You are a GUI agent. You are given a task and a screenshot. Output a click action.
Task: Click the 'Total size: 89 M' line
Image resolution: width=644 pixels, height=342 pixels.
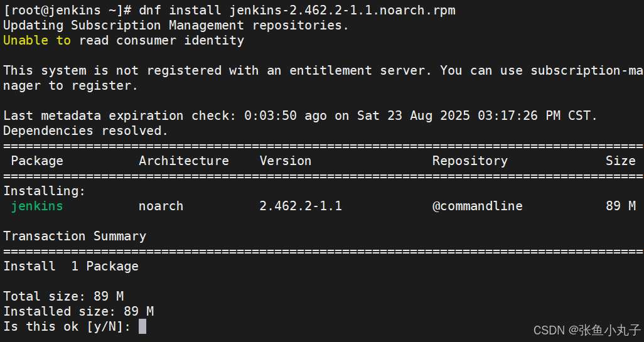pos(63,296)
